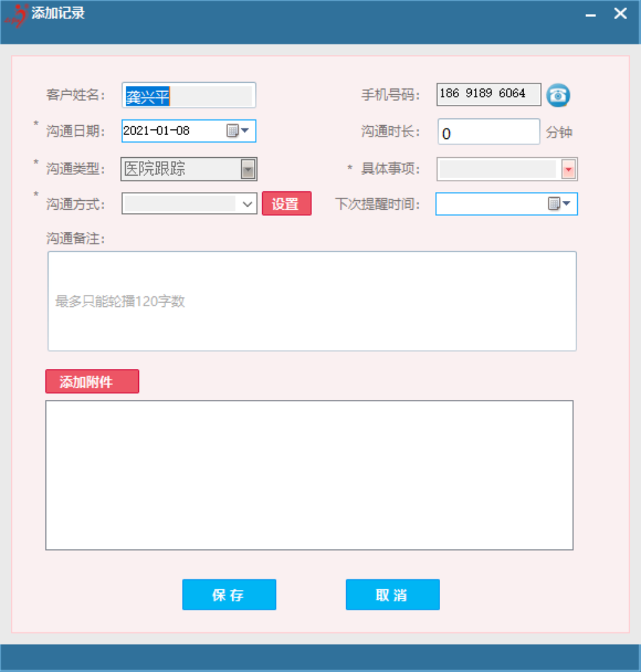Click the 添加附件 button
This screenshot has height=672, width=641.
click(x=92, y=381)
